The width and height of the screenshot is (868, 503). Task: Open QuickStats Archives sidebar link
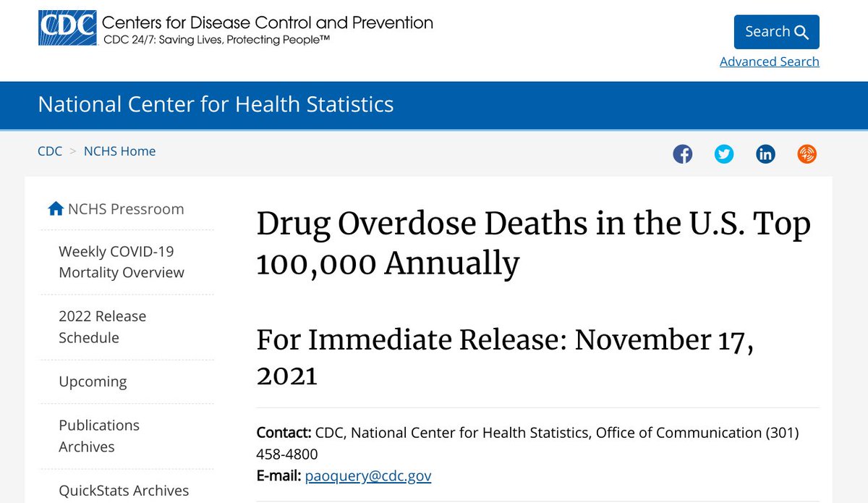coord(124,491)
